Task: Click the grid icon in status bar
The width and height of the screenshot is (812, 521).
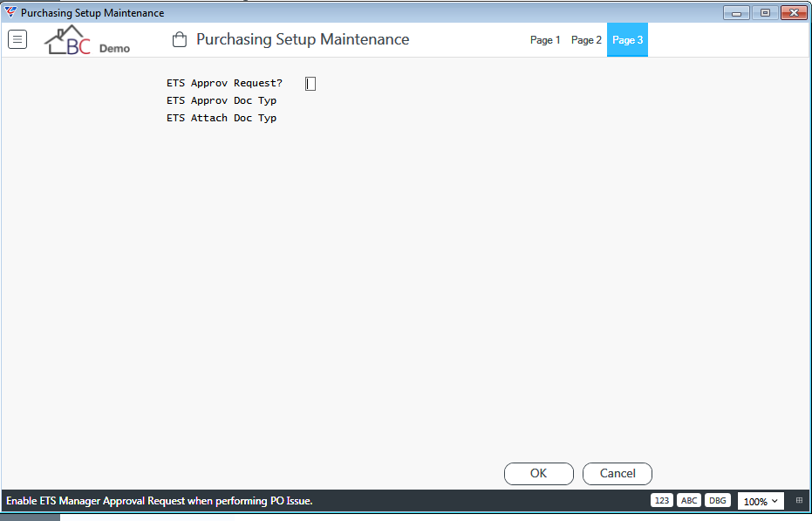Action: 799,501
